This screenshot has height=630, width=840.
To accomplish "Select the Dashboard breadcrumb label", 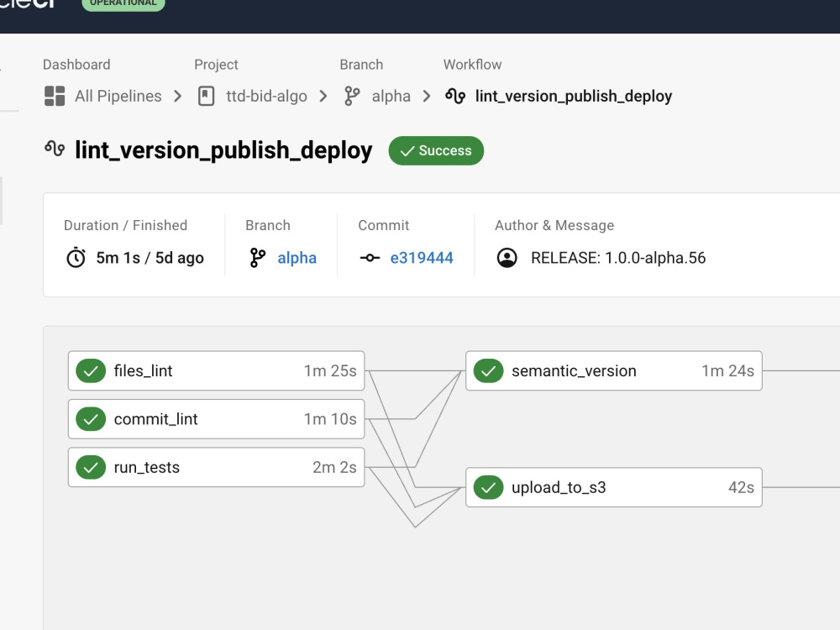I will [76, 64].
